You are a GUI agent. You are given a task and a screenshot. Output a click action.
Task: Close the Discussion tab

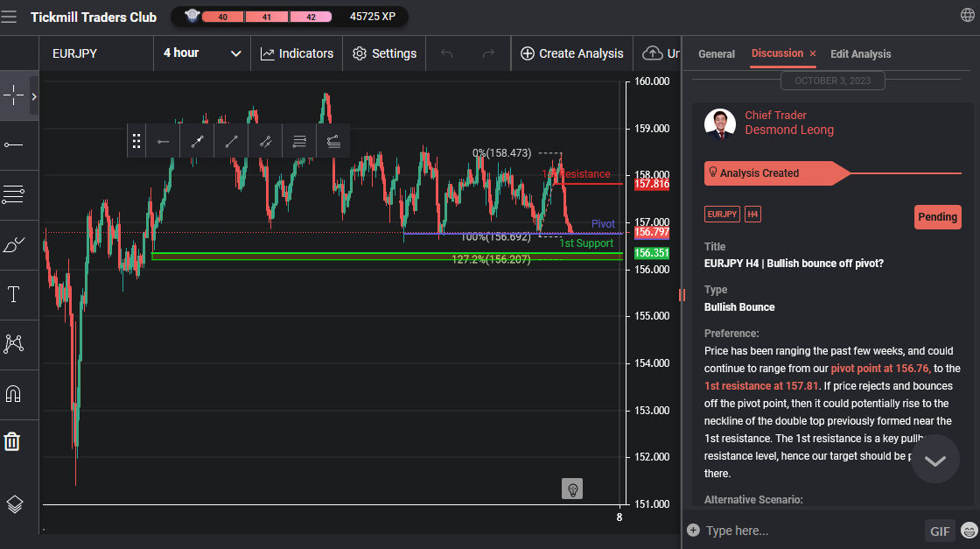813,53
